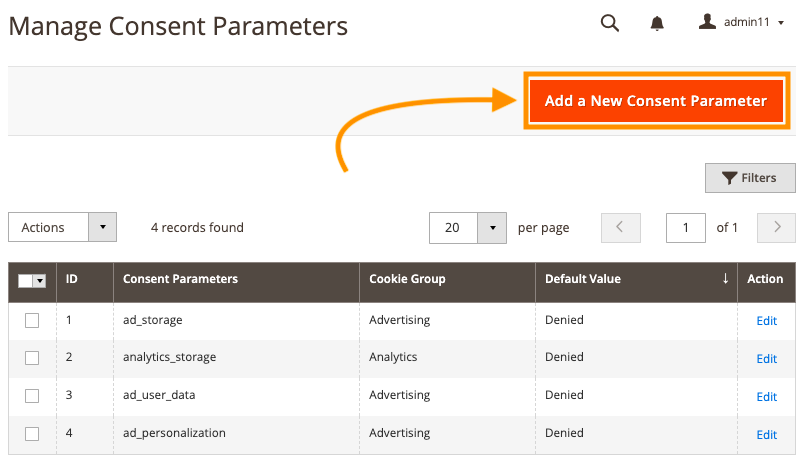Tick the ad_personalization row checkbox
805x468 pixels.
pos(32,434)
